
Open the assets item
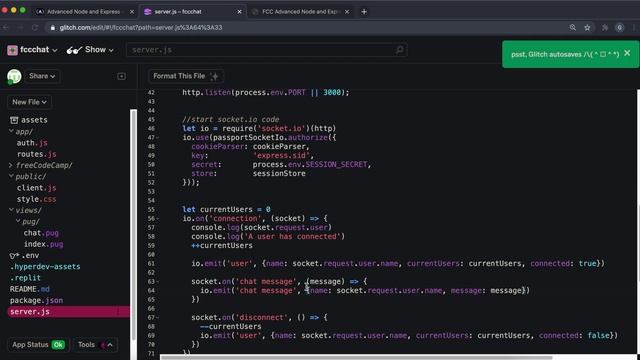click(29, 120)
